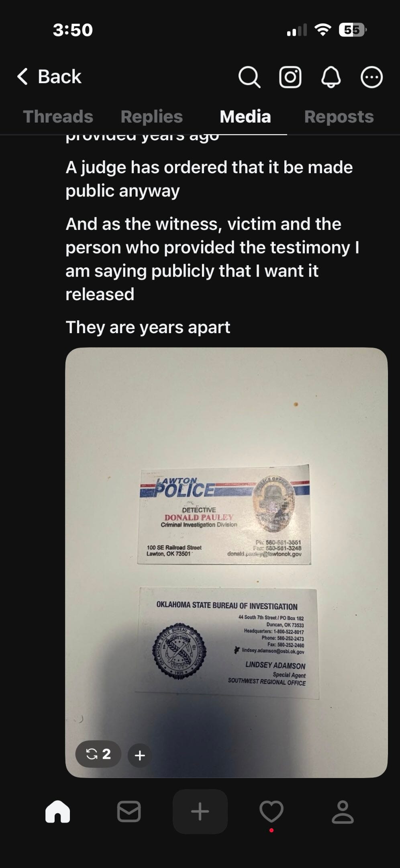400x868 pixels.
Task: Open the activity heart icon
Action: (271, 811)
